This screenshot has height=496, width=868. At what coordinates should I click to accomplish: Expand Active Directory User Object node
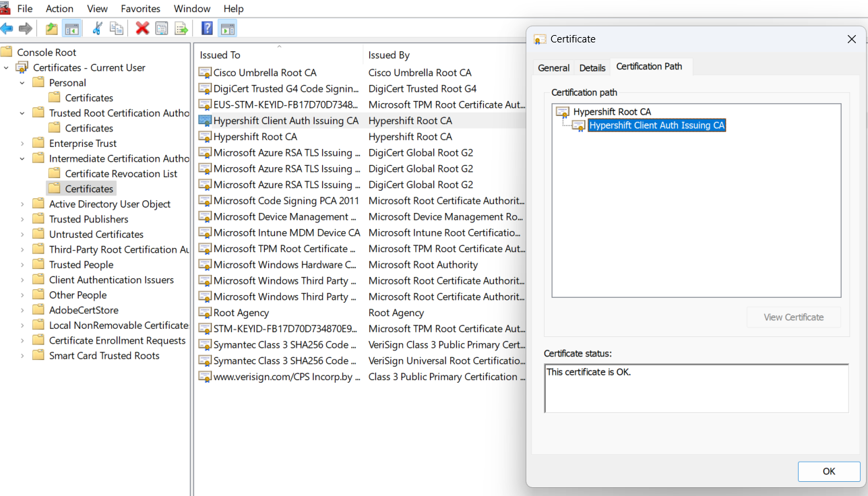click(x=22, y=204)
